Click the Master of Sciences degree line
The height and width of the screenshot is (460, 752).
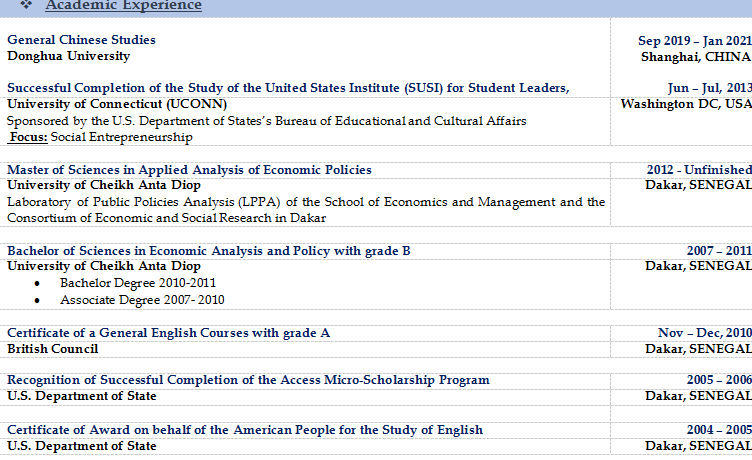click(189, 170)
